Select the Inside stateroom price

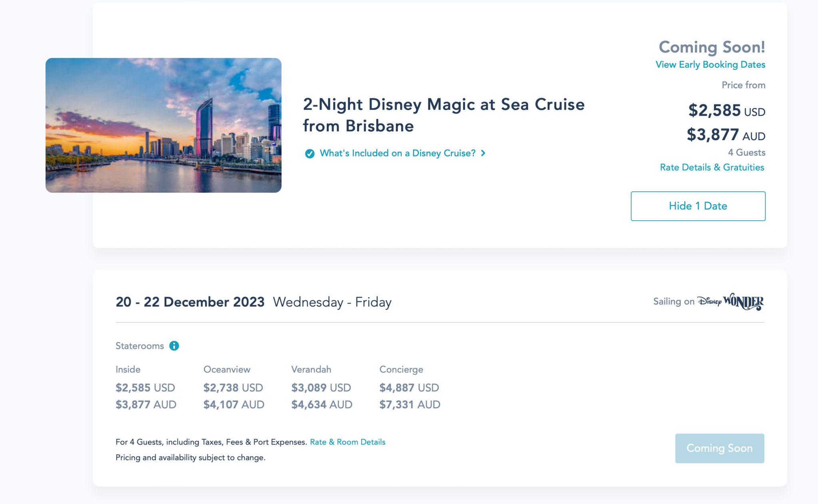[145, 387]
